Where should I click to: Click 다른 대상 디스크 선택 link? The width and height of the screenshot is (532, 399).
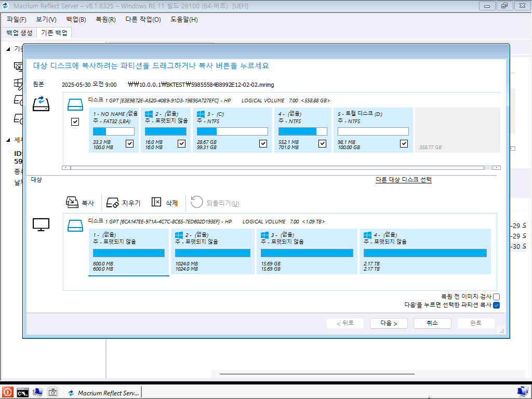tap(403, 179)
